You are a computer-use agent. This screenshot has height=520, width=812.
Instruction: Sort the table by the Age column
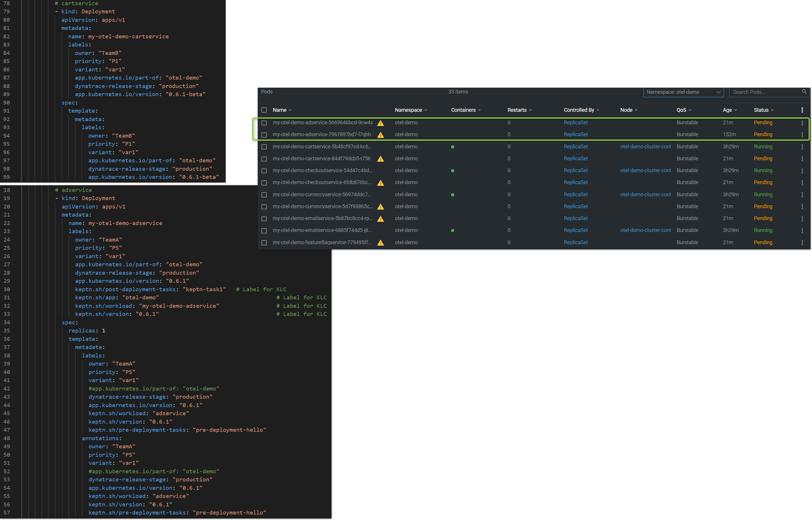pyautogui.click(x=729, y=110)
